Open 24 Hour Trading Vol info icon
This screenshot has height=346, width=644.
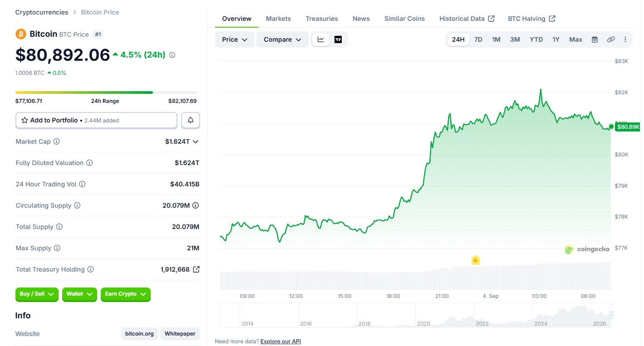[82, 184]
